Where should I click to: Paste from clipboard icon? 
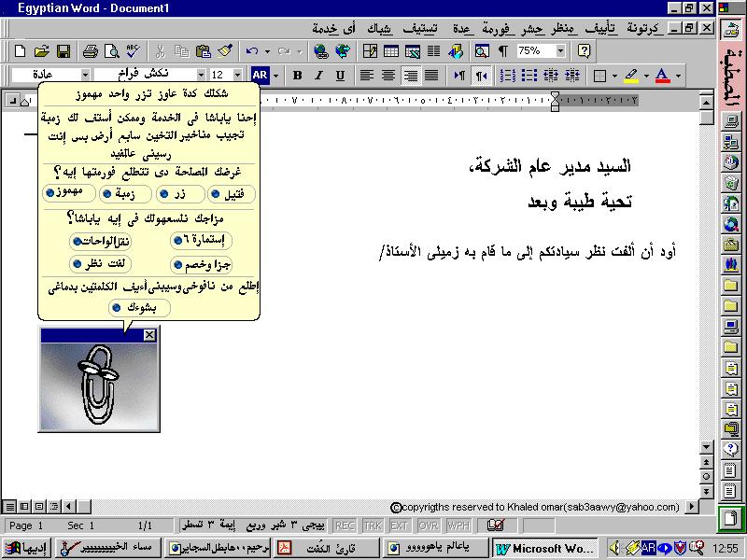204,51
